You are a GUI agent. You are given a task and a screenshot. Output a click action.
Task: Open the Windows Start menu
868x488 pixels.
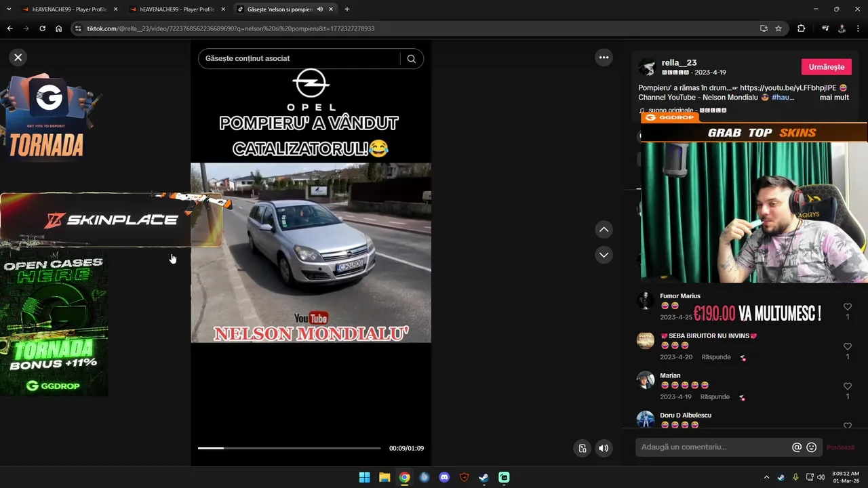(364, 477)
